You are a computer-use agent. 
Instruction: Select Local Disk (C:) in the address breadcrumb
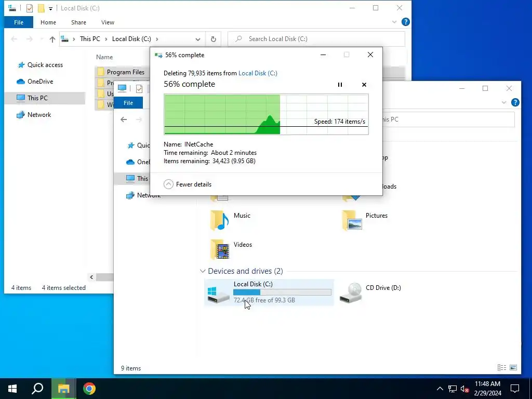131,39
